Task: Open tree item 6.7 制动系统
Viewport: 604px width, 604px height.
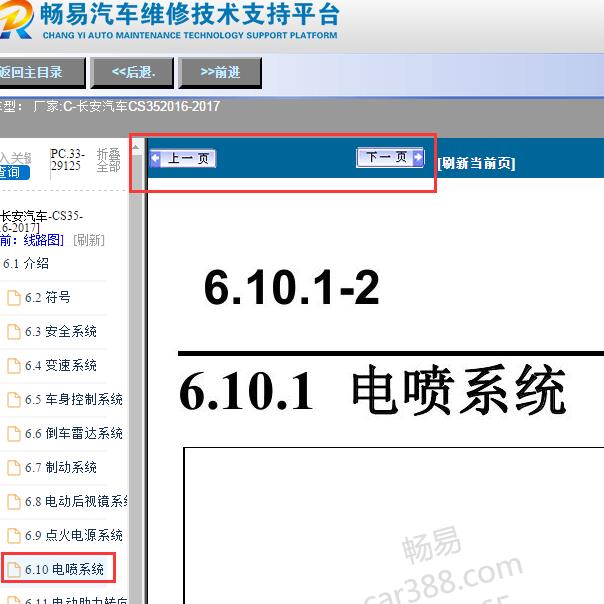Action: (61, 467)
